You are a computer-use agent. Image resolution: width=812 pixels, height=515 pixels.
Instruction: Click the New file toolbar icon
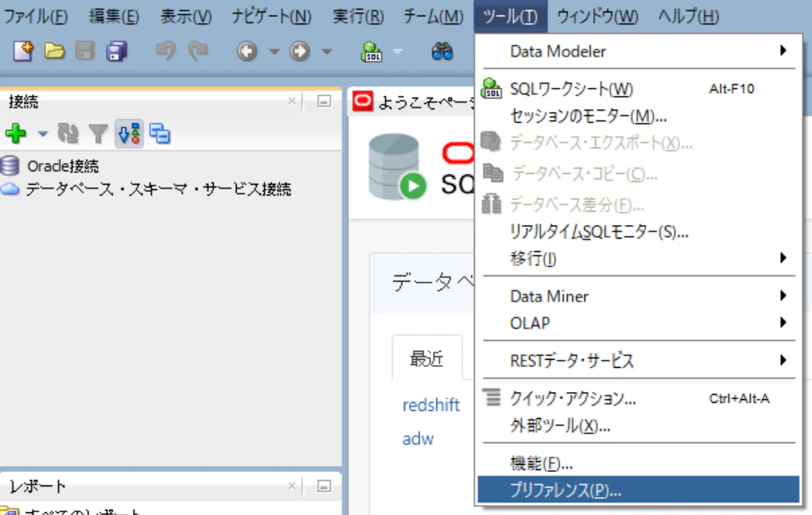click(23, 51)
